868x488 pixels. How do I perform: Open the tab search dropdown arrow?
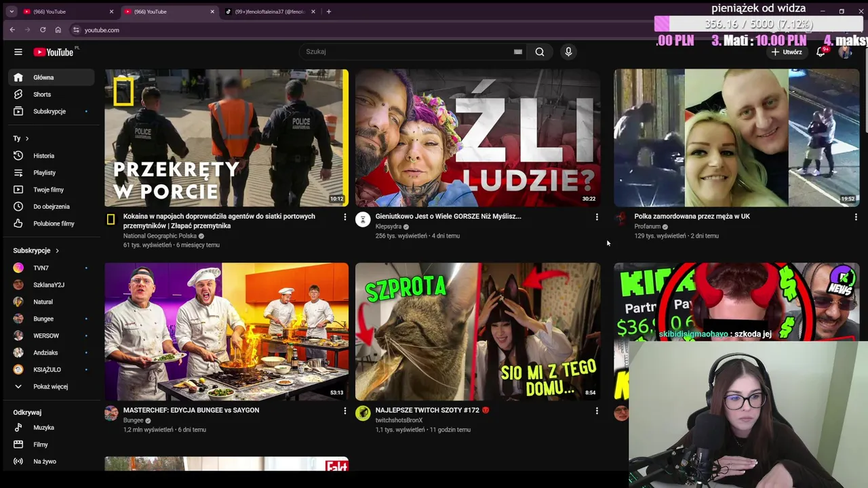coord(12,12)
